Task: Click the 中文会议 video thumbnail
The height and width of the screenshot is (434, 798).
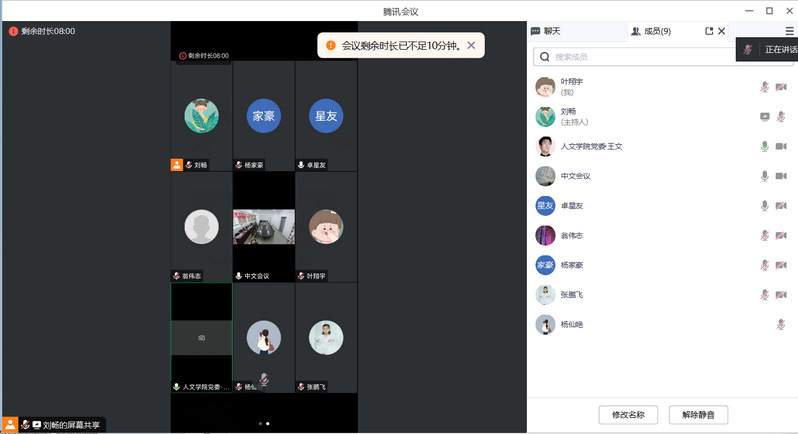Action: point(263,226)
